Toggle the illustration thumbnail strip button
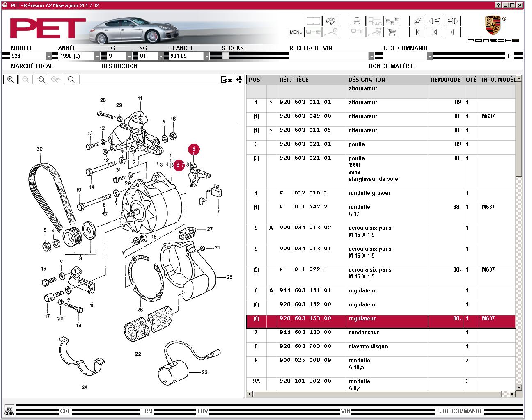 pos(227,80)
